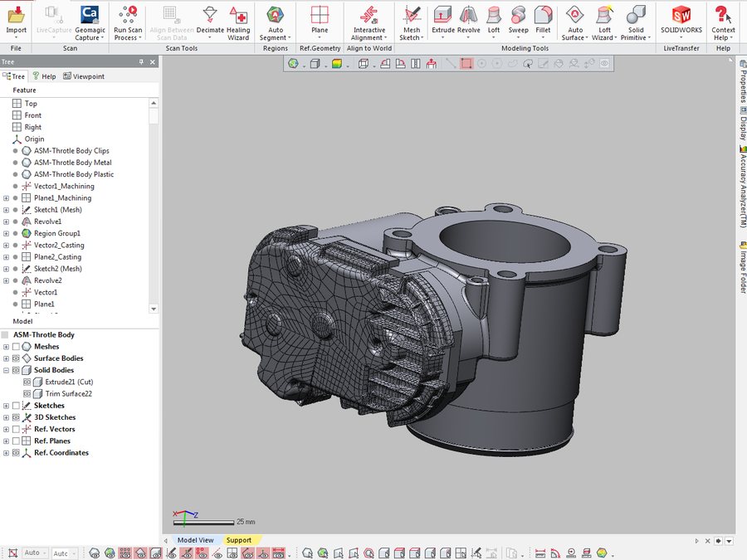Viewport: 747px width, 560px height.
Task: Select the Extrude modeling tool
Action: click(443, 21)
